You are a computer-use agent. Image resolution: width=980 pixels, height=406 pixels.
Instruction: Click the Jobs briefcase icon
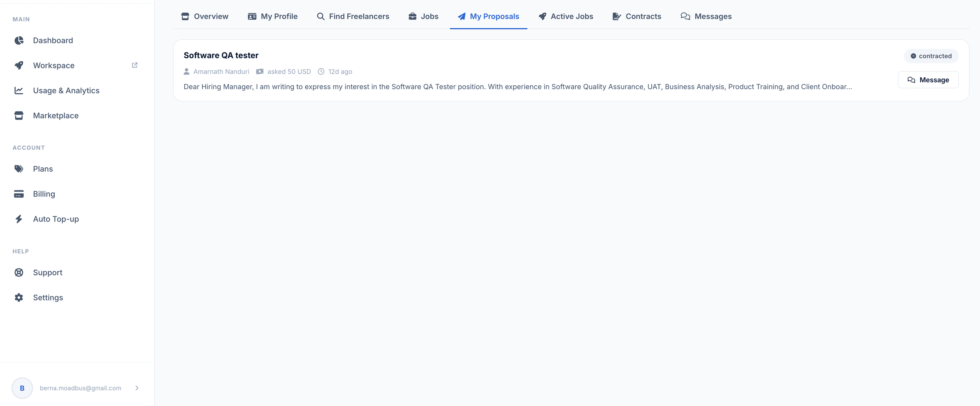coord(412,16)
